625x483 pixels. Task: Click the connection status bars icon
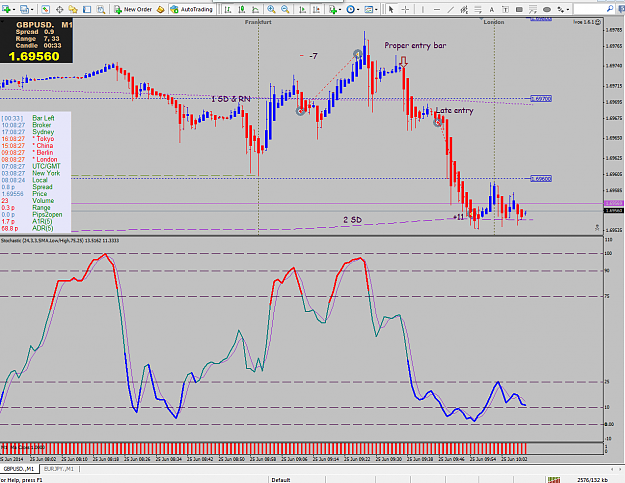coord(554,480)
